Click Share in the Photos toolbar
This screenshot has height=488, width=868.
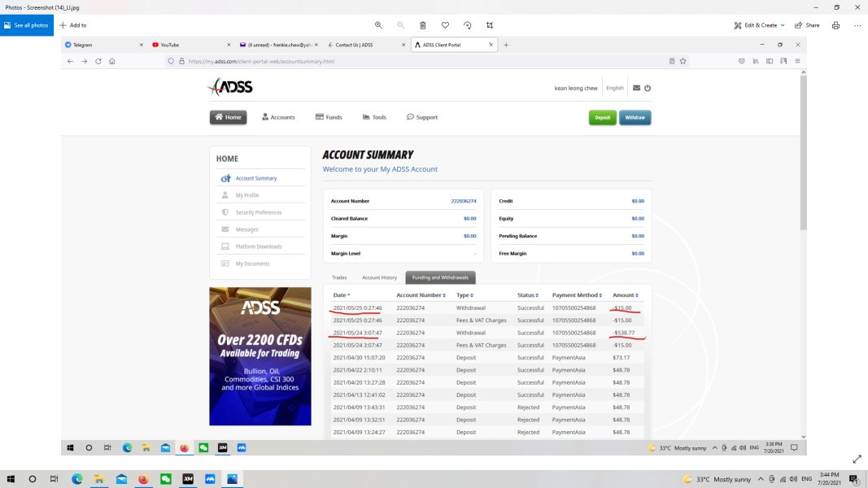(x=807, y=25)
